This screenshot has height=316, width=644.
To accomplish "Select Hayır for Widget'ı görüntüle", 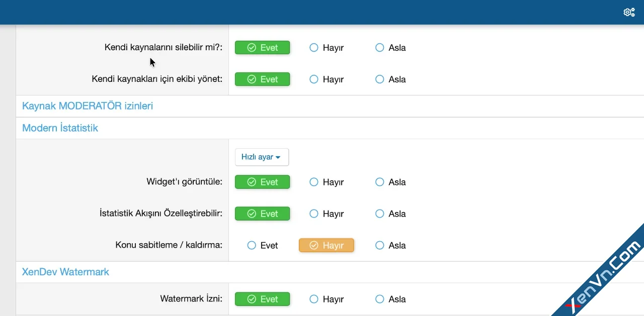I will [x=314, y=182].
